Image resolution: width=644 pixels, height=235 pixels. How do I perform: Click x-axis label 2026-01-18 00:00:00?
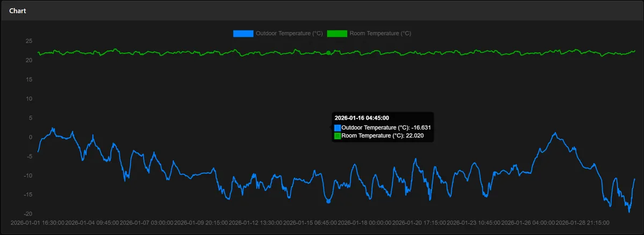[x=364, y=222]
